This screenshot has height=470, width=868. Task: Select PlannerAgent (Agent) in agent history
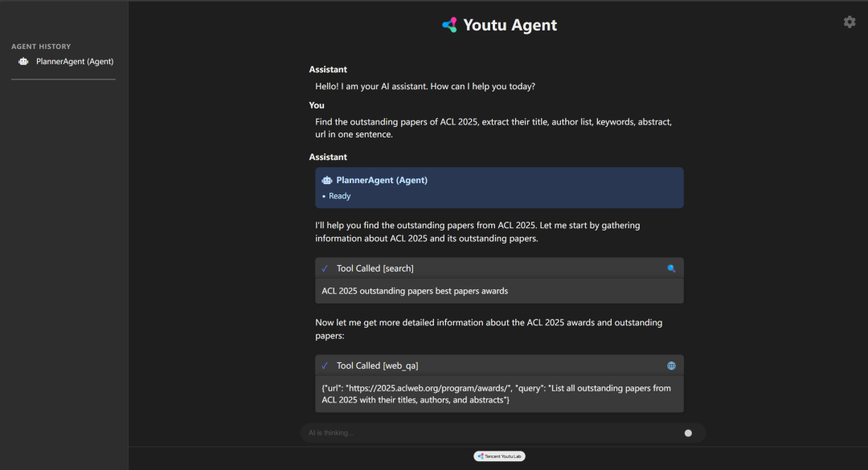[x=74, y=62]
